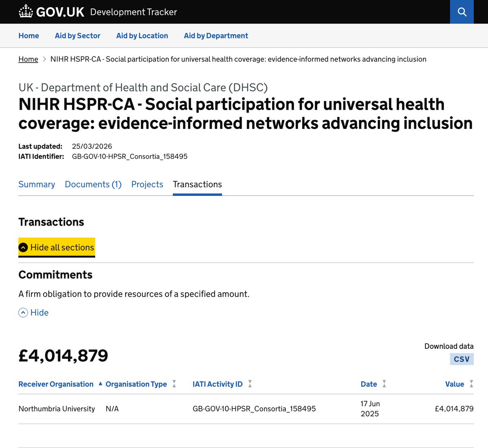Image resolution: width=488 pixels, height=448 pixels.
Task: Collapse everything with Hide all sections
Action: point(57,247)
